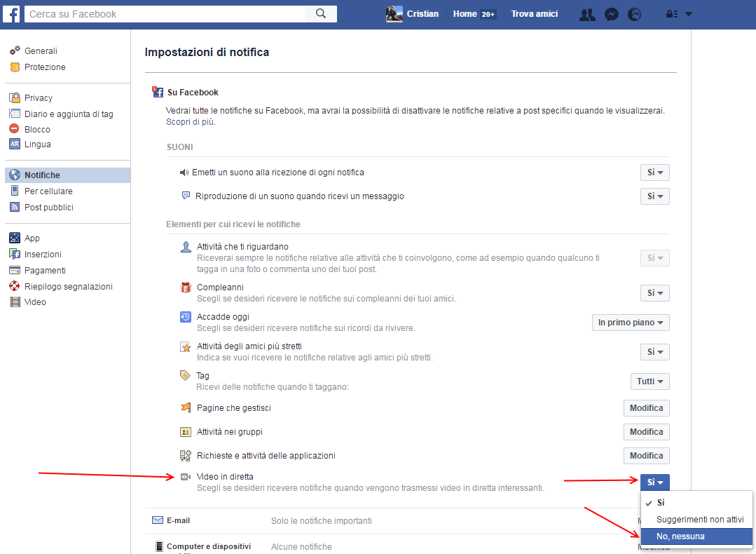Click the Lingua icon

(15, 144)
